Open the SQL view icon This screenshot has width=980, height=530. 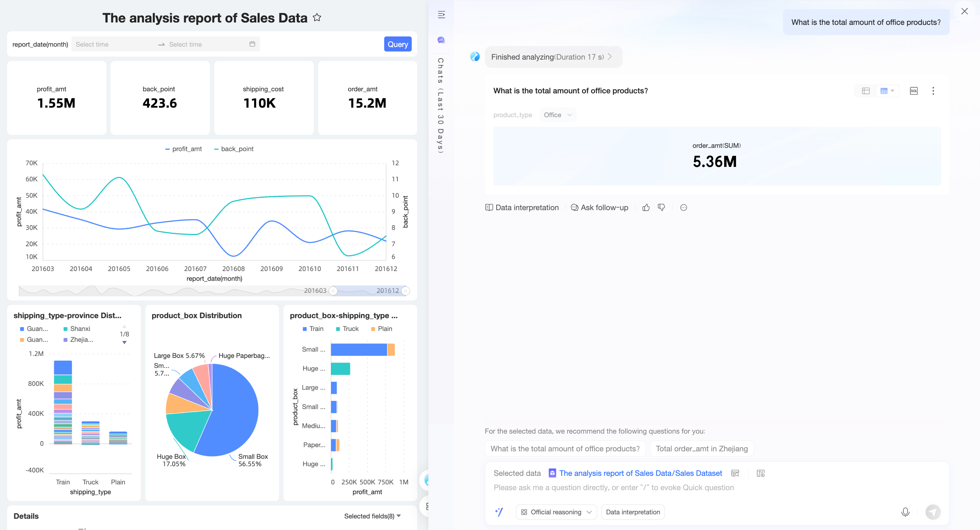[913, 91]
